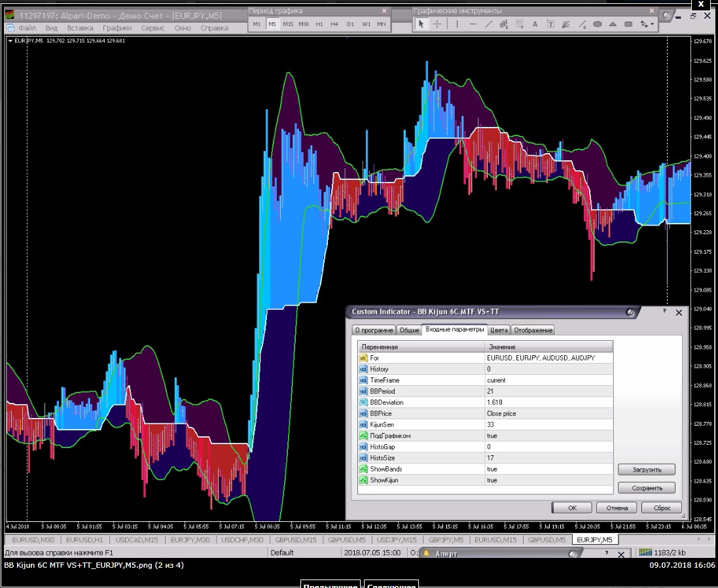Click the indicator dialog help question mark
The width and height of the screenshot is (718, 588).
point(664,311)
